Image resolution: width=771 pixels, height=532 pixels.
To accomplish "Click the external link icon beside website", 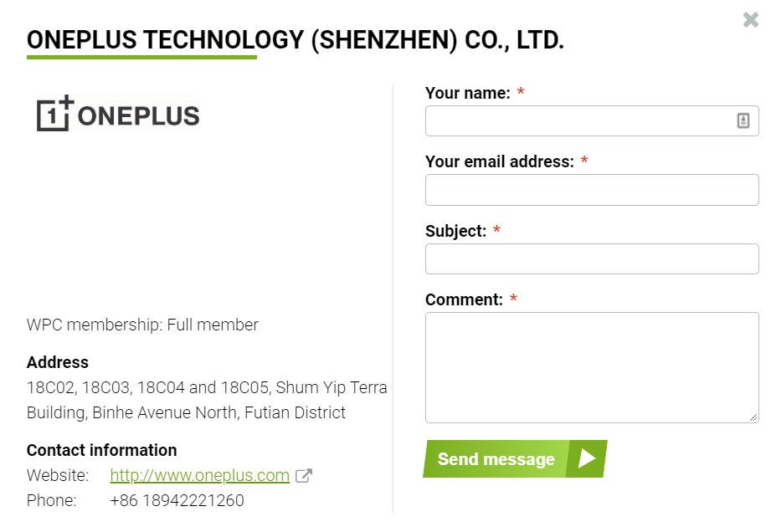I will (304, 476).
